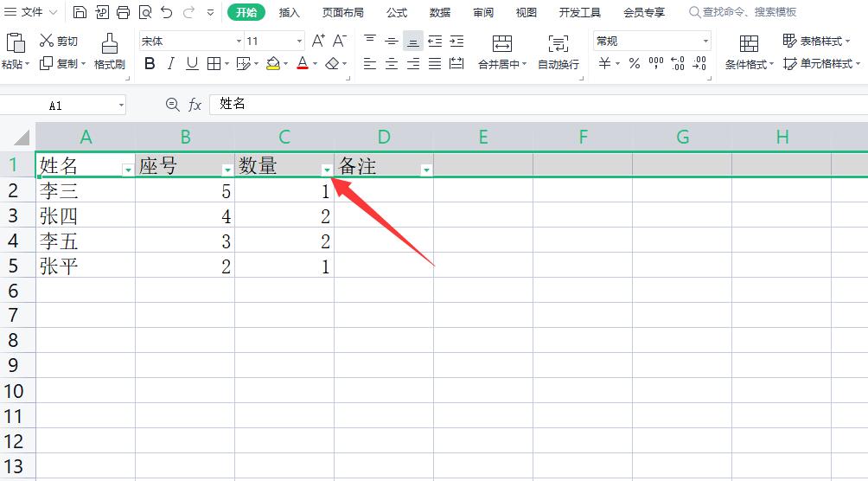This screenshot has width=868, height=481.
Task: Toggle Bold formatting
Action: (150, 63)
